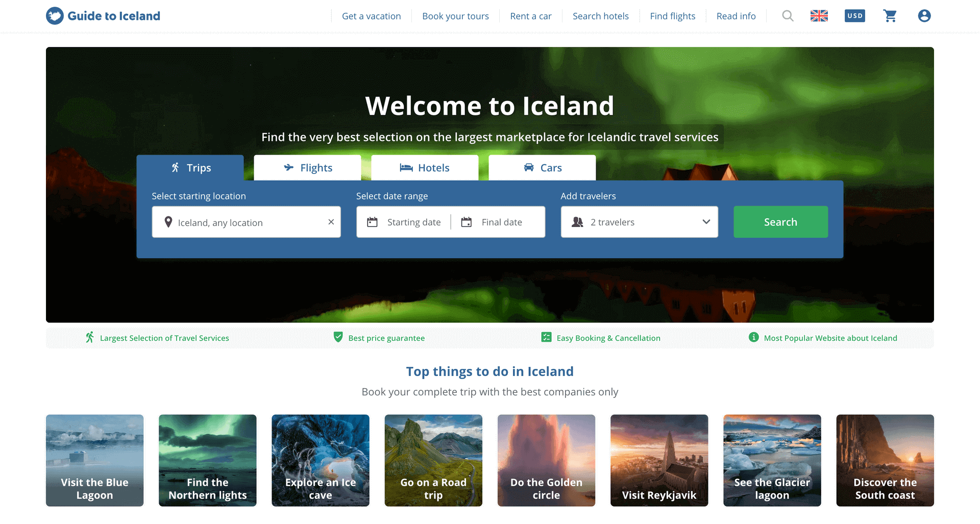Viewport: 980px width, 524px height.
Task: Click the Guide to Iceland home link text
Action: point(114,16)
